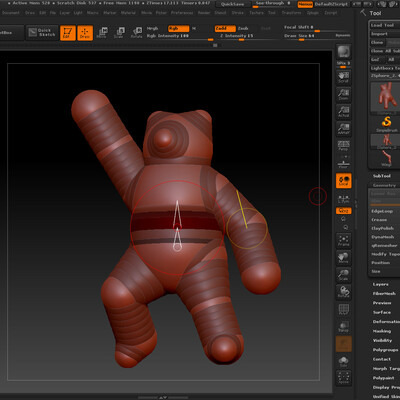400x400 pixels.
Task: Open the Stroke menu
Action: pyautogui.click(x=238, y=13)
